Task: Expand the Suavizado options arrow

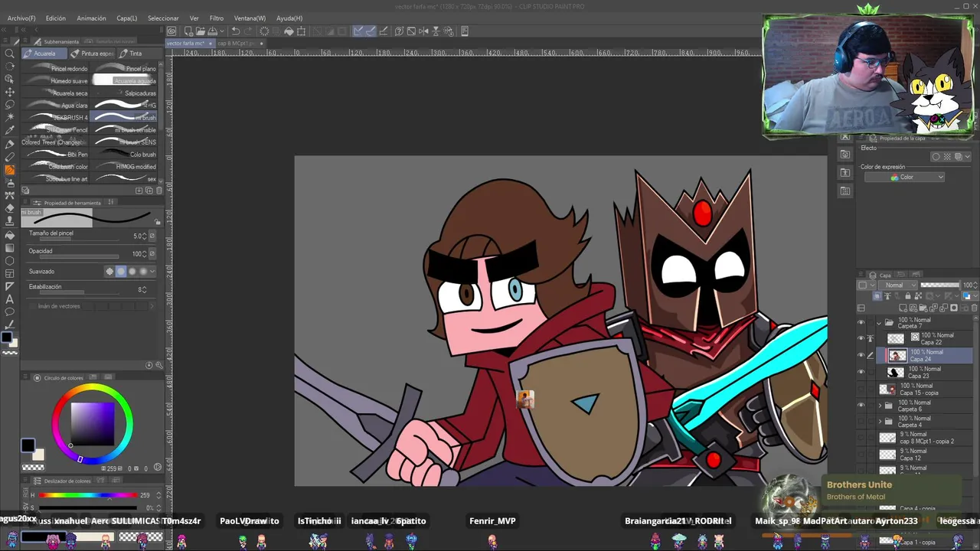Action: (x=152, y=271)
